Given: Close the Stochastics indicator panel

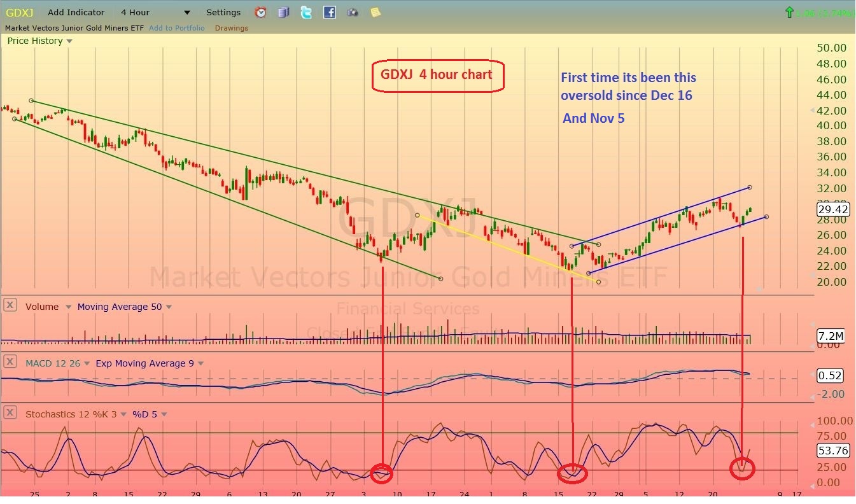Looking at the screenshot, I should tap(10, 413).
